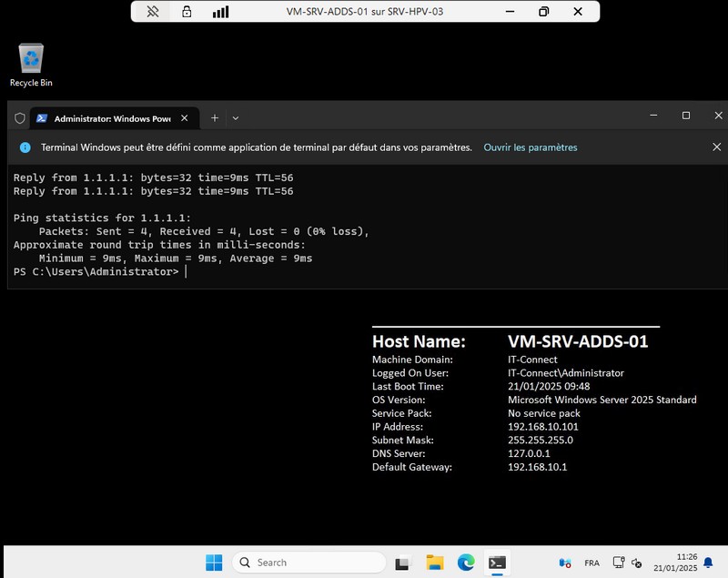Expand the terminal profiles dropdown
The image size is (728, 578).
coord(236,118)
